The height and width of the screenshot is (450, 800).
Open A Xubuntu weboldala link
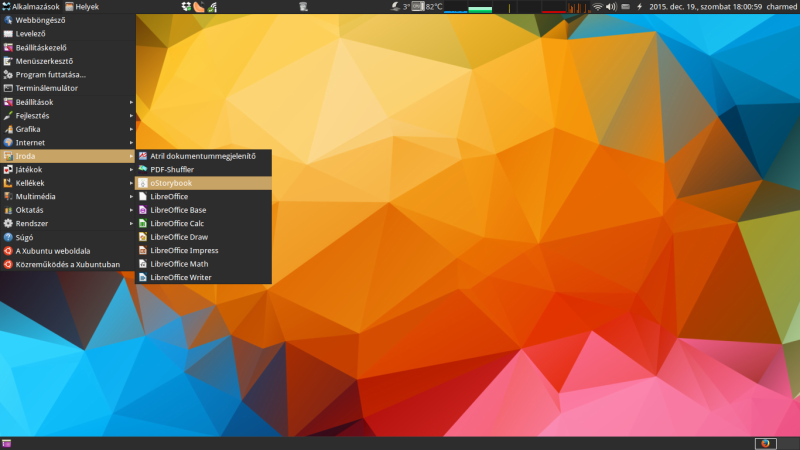point(68,251)
